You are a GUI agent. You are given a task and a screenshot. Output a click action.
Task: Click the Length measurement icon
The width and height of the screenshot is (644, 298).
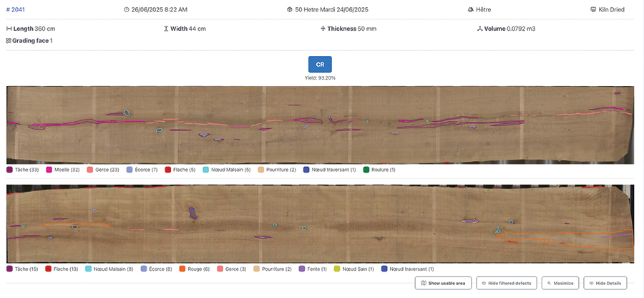[9, 29]
